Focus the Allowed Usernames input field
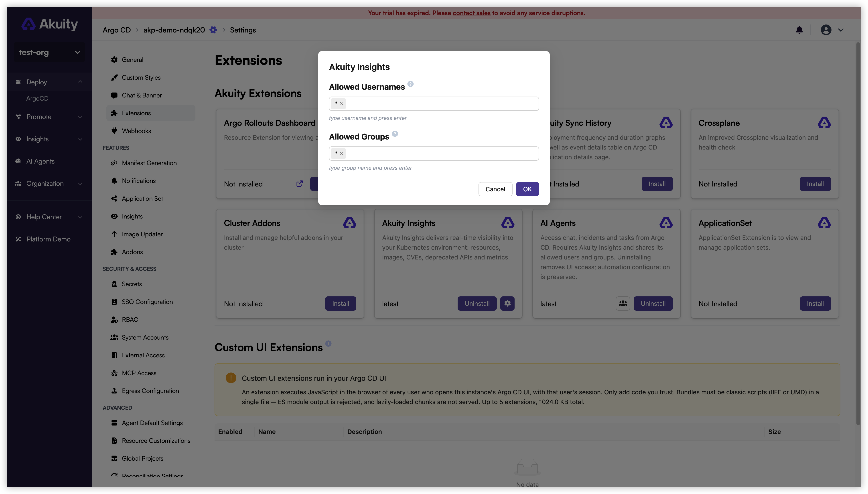This screenshot has height=494, width=868. 434,103
